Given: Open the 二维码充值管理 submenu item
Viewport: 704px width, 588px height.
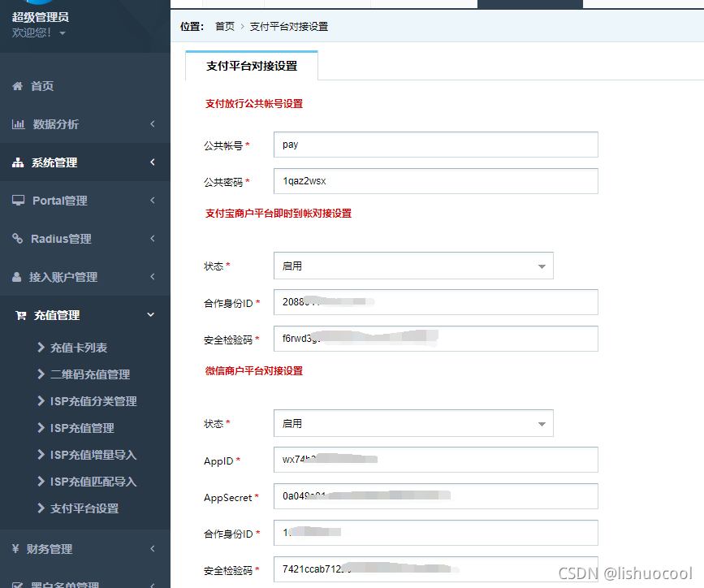Looking at the screenshot, I should coord(90,374).
